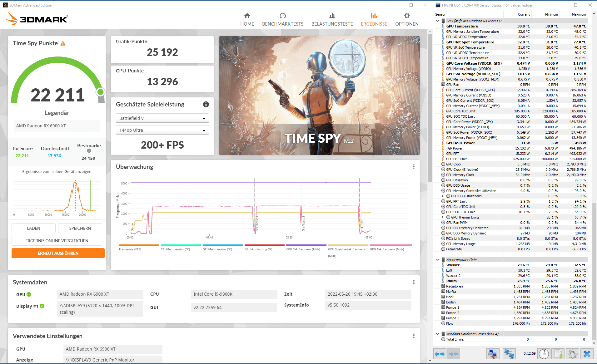
Task: Click the SPEICHERN button
Action: [x=80, y=228]
